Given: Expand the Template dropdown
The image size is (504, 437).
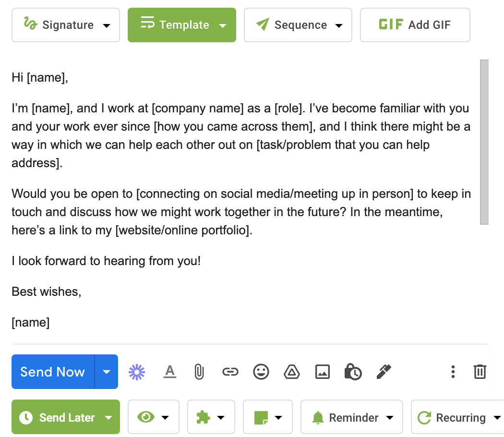Looking at the screenshot, I should point(182,25).
